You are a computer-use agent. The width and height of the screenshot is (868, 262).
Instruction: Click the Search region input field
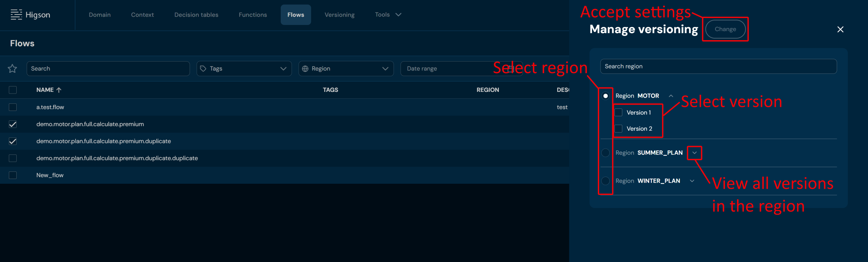coord(718,66)
